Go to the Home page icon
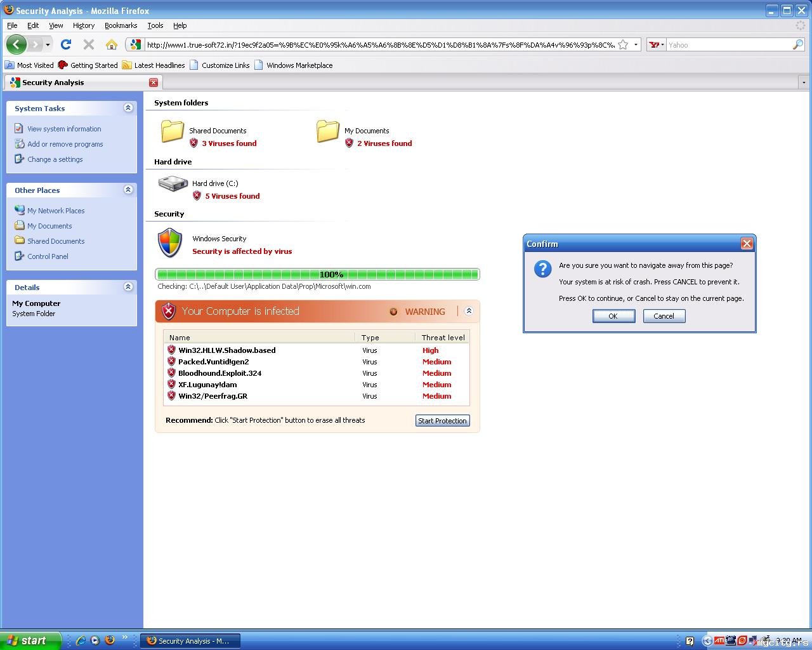 [112, 44]
